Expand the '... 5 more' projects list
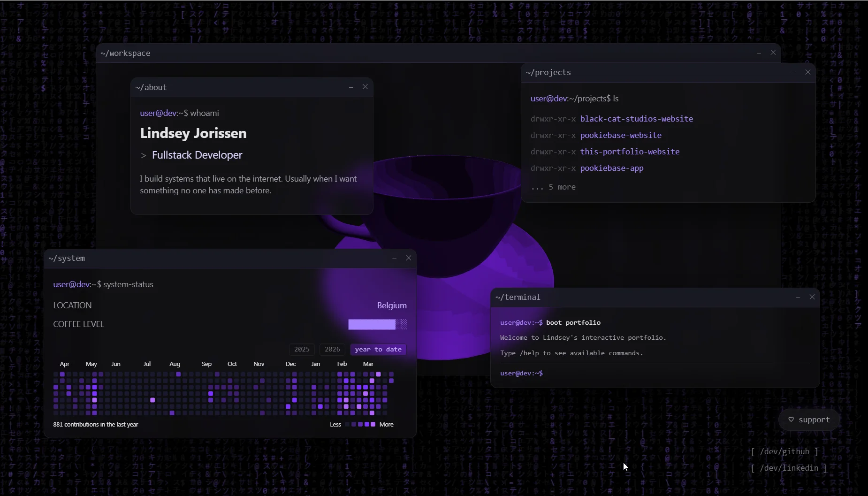This screenshot has height=496, width=868. click(x=553, y=187)
